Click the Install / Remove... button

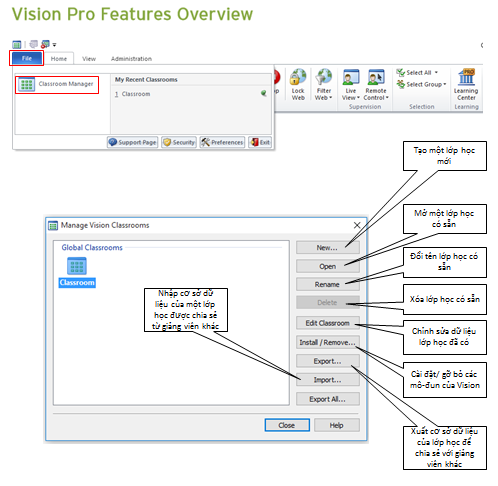tap(328, 342)
